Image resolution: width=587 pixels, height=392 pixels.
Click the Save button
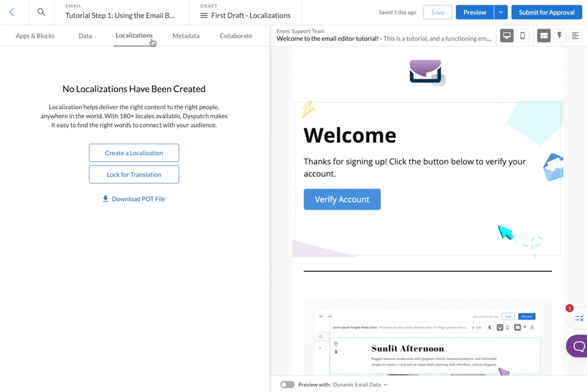pyautogui.click(x=437, y=12)
